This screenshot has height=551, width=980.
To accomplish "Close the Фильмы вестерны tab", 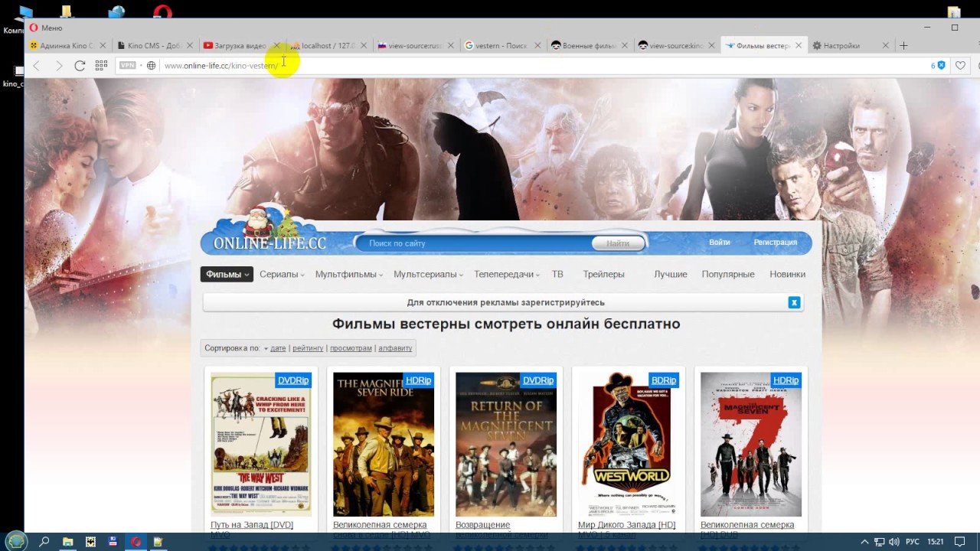I will click(x=799, y=46).
